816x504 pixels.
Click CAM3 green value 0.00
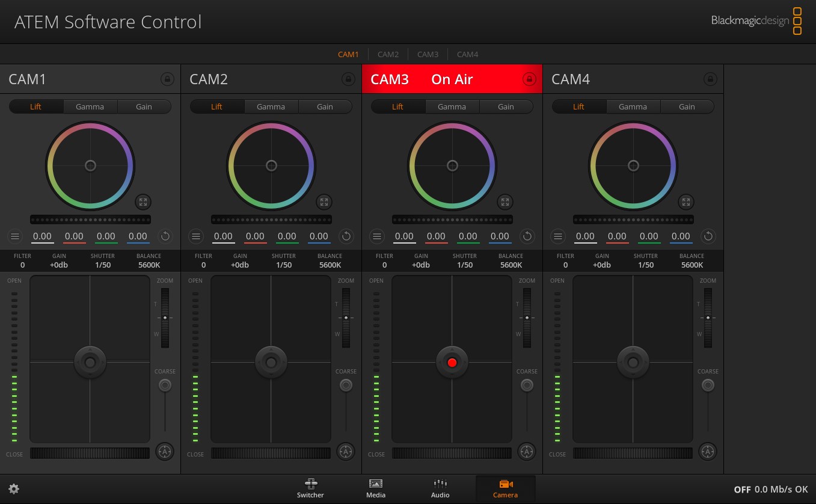click(468, 237)
